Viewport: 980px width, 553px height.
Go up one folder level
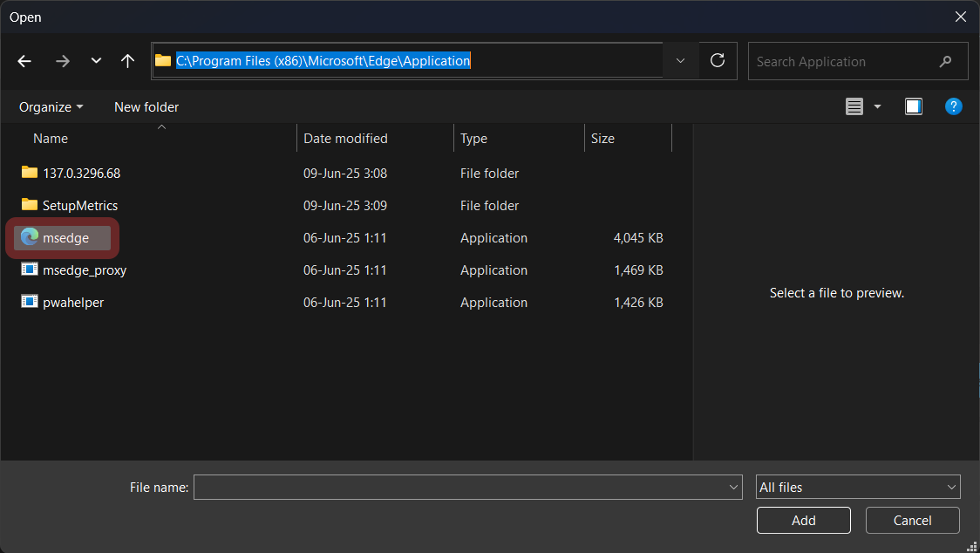[x=127, y=61]
